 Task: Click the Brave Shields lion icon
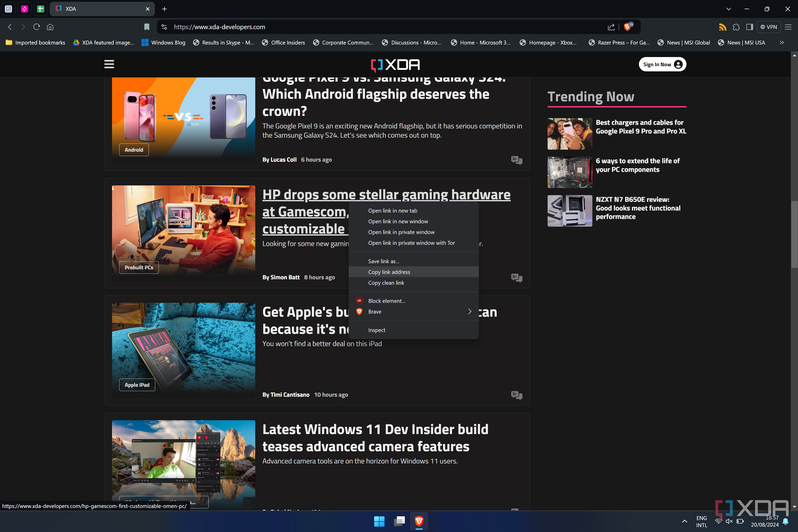pyautogui.click(x=627, y=27)
